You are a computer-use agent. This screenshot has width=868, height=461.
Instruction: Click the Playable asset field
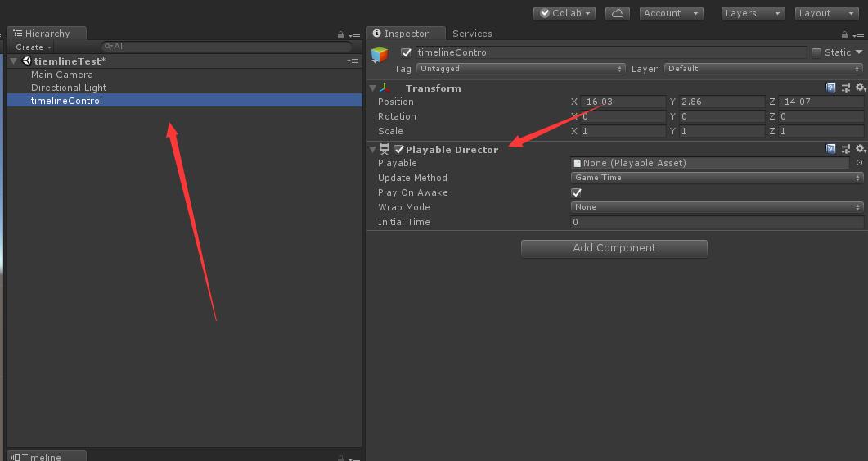coord(709,163)
